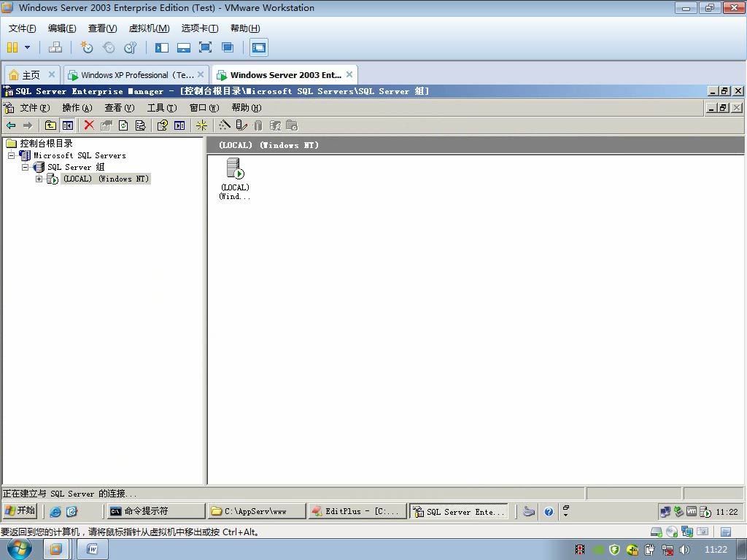
Task: Revert to snapshot using VMware toolbar icon
Action: pos(109,47)
